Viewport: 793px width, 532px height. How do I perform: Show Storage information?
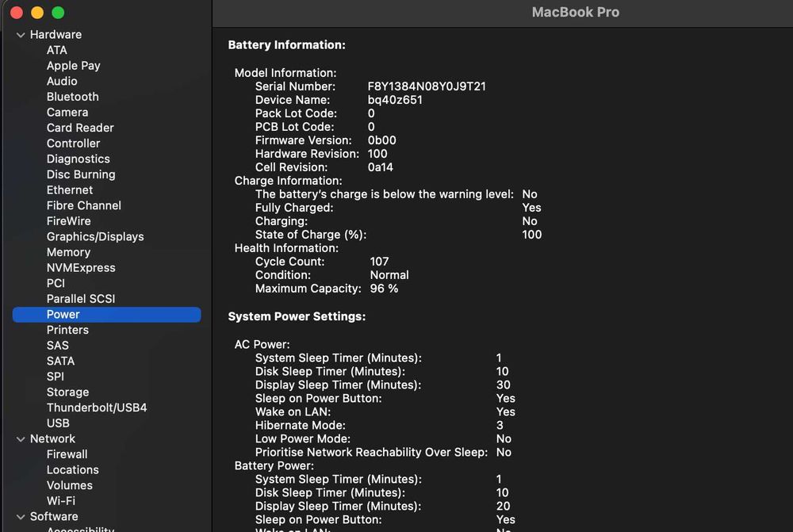pos(67,392)
